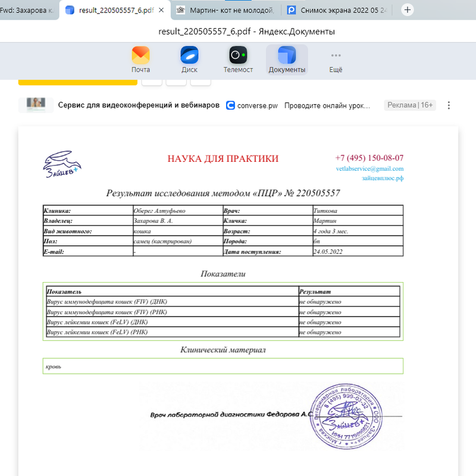Click the Зайцев+ rabbit logo
476x476 pixels.
[x=62, y=164]
